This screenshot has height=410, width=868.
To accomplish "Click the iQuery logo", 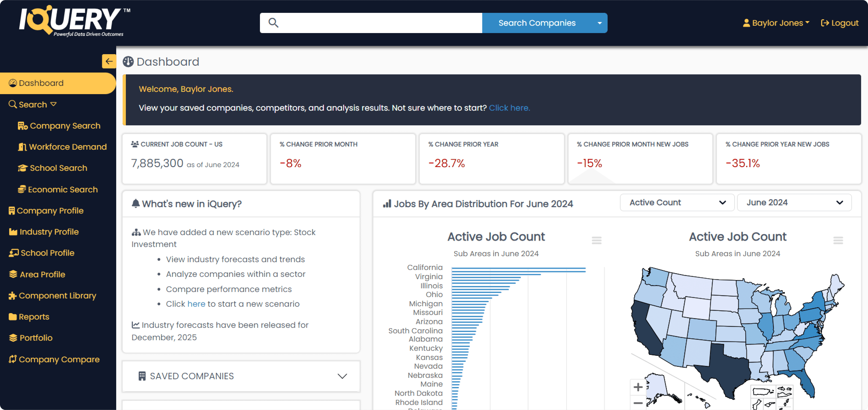I will coord(74,21).
